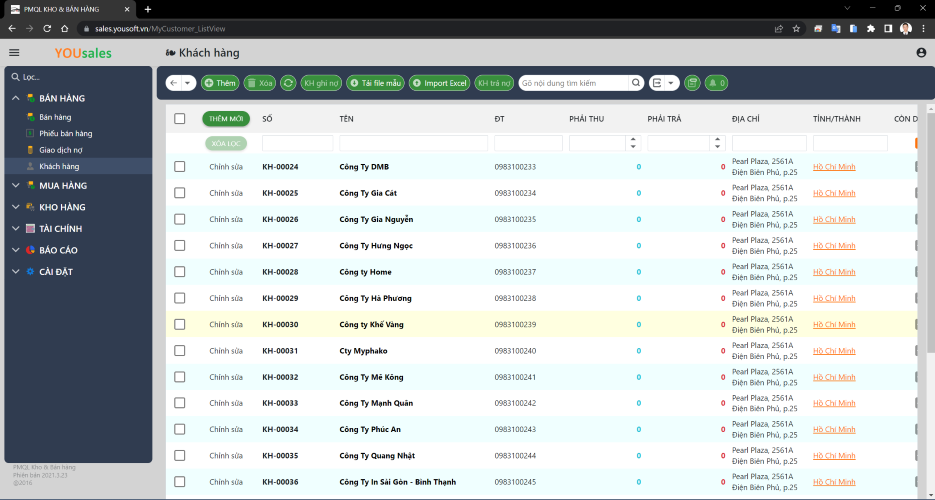Screen dimensions: 935x500
Task: Sort by the TÊN column header
Action: click(x=346, y=119)
